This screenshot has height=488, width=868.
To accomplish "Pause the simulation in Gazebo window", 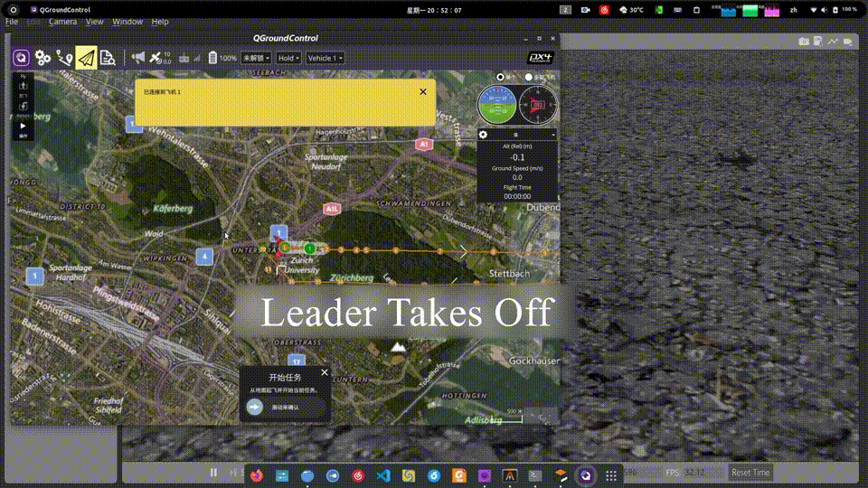I will pos(213,473).
